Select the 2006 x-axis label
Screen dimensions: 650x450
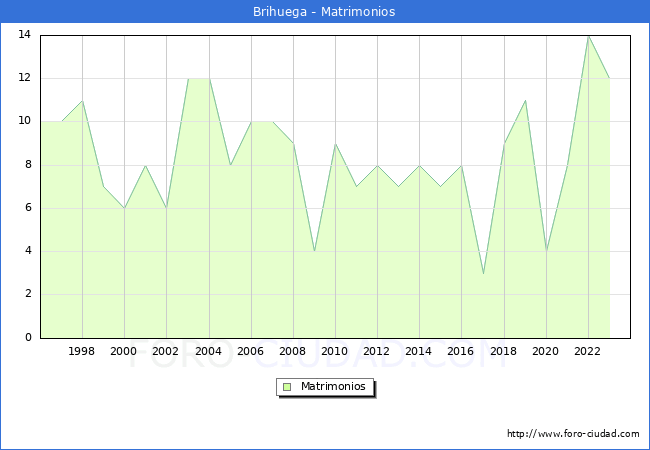(x=250, y=351)
